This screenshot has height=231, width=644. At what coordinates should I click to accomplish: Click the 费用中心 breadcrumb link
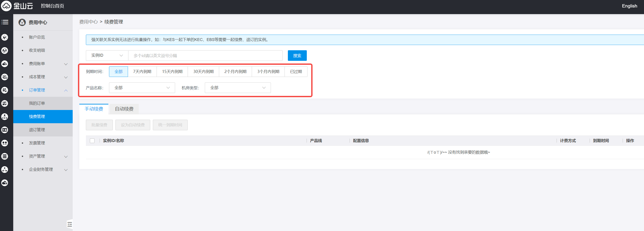(89, 22)
